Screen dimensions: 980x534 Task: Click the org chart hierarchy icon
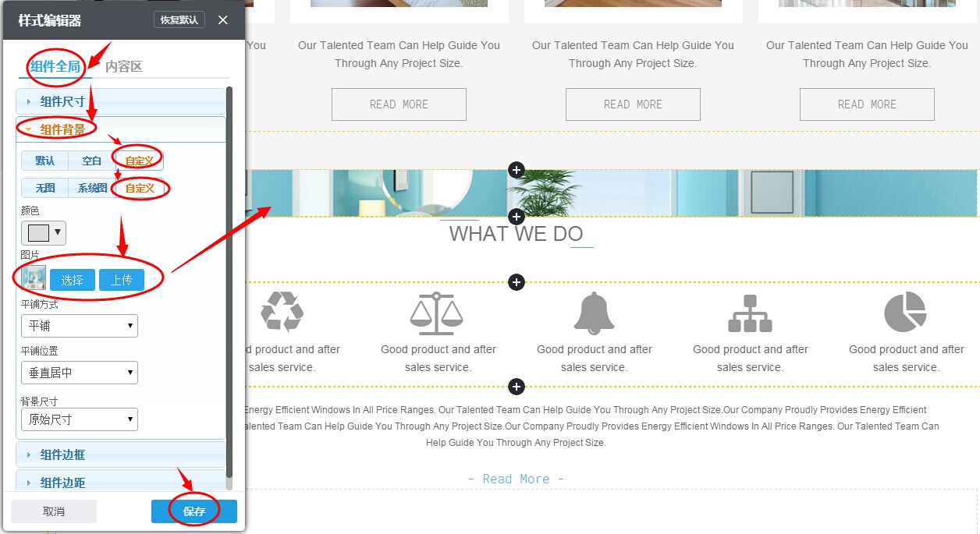pos(750,313)
